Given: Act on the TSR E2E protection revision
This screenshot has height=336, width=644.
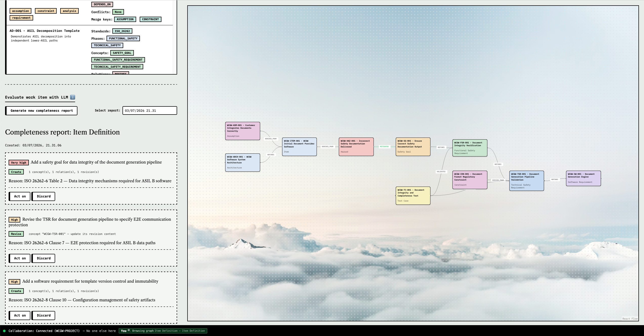Looking at the screenshot, I should 20,258.
